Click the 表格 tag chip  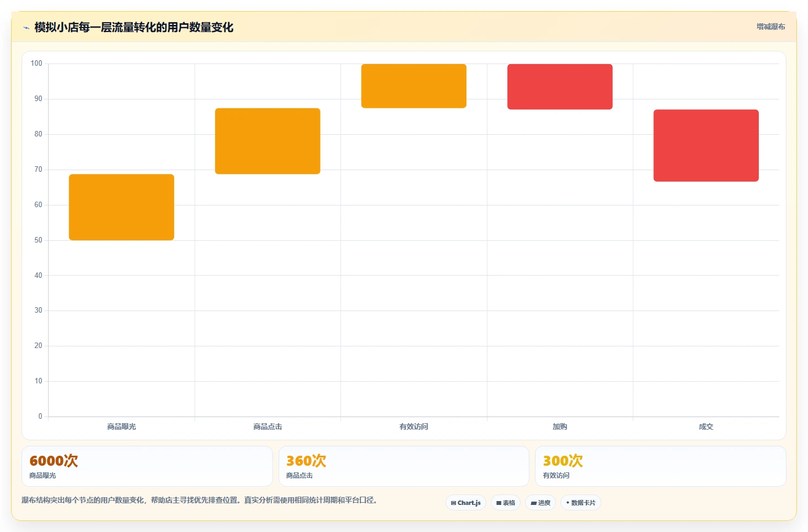click(x=506, y=503)
